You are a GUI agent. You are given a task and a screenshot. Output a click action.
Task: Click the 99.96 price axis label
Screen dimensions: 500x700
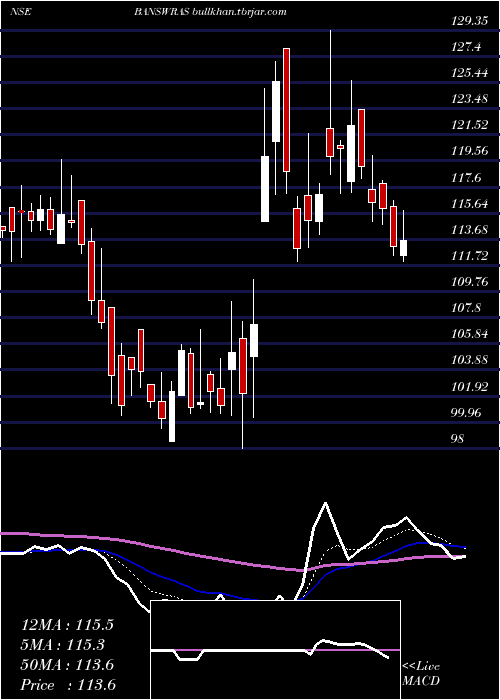click(x=467, y=412)
